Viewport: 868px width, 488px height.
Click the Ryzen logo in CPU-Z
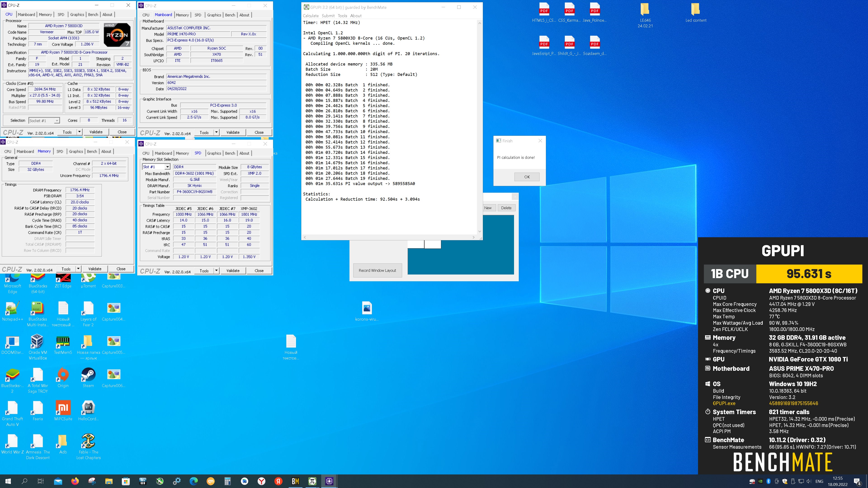pos(117,35)
